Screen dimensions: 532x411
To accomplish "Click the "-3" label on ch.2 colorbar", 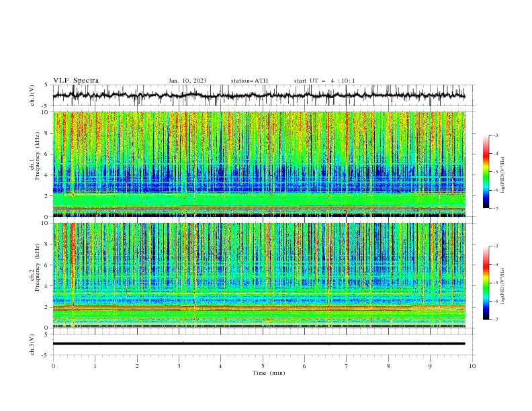I will tap(496, 246).
